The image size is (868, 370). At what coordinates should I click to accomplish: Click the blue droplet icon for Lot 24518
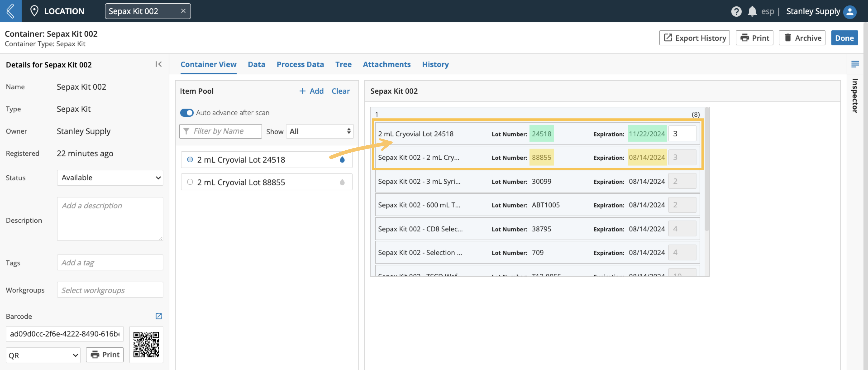pyautogui.click(x=342, y=160)
